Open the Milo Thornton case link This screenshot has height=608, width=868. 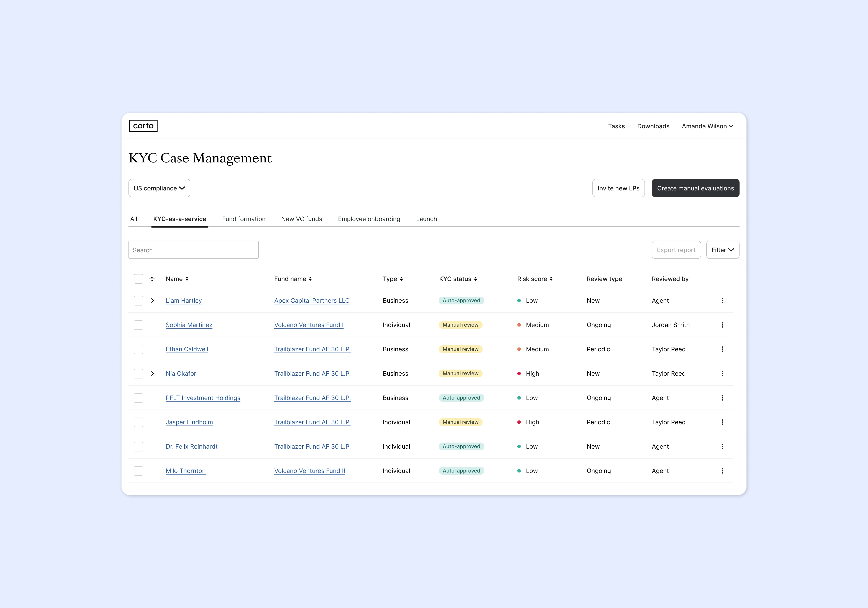pos(186,471)
